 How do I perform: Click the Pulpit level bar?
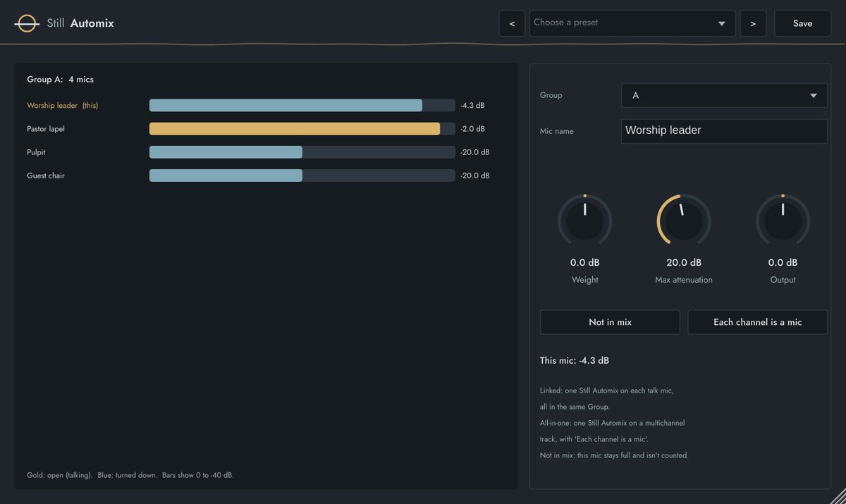302,152
